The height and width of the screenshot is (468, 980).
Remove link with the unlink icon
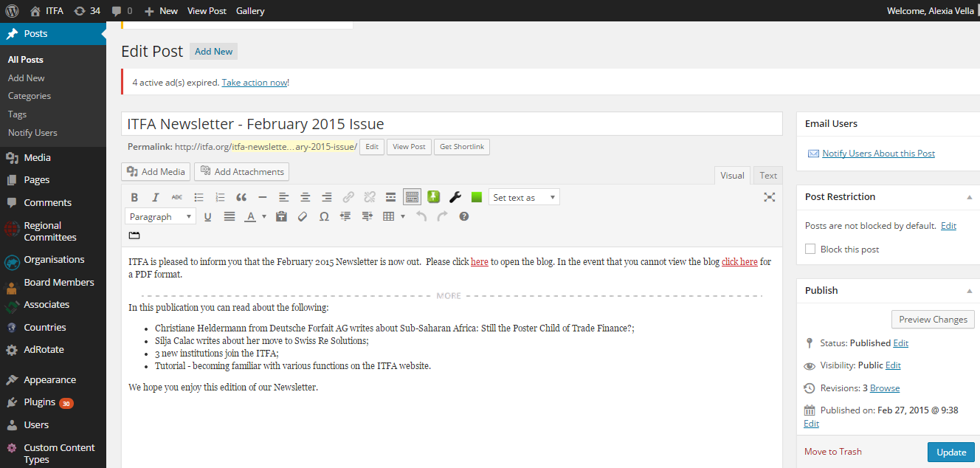point(370,197)
